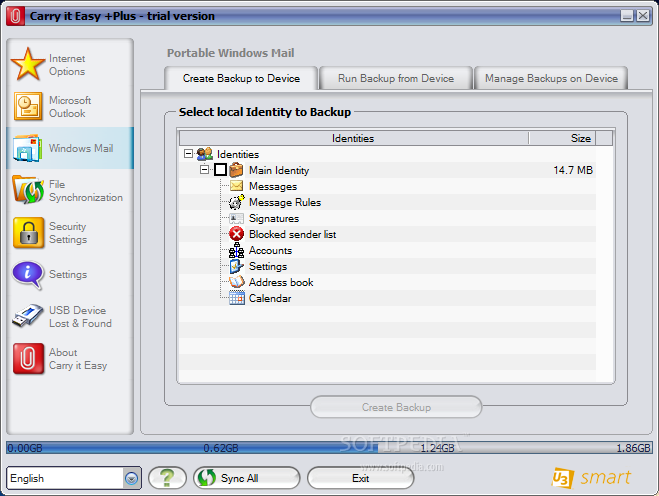Click the Signatures card icon
This screenshot has height=496, width=659.
click(236, 218)
